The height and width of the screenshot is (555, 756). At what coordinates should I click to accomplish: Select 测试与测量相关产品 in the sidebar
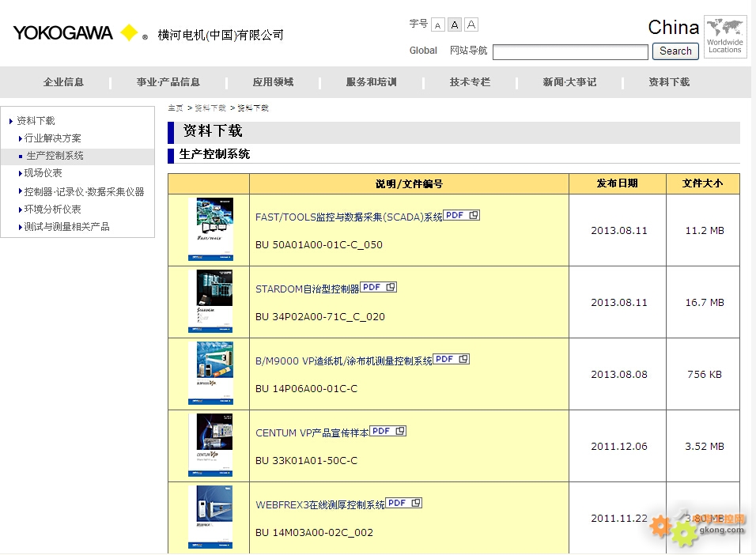pyautogui.click(x=67, y=226)
